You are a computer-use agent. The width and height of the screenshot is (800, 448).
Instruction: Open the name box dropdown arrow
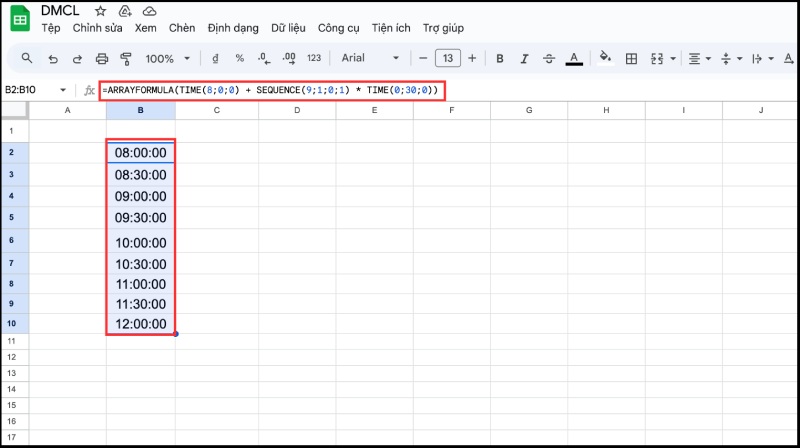click(63, 90)
